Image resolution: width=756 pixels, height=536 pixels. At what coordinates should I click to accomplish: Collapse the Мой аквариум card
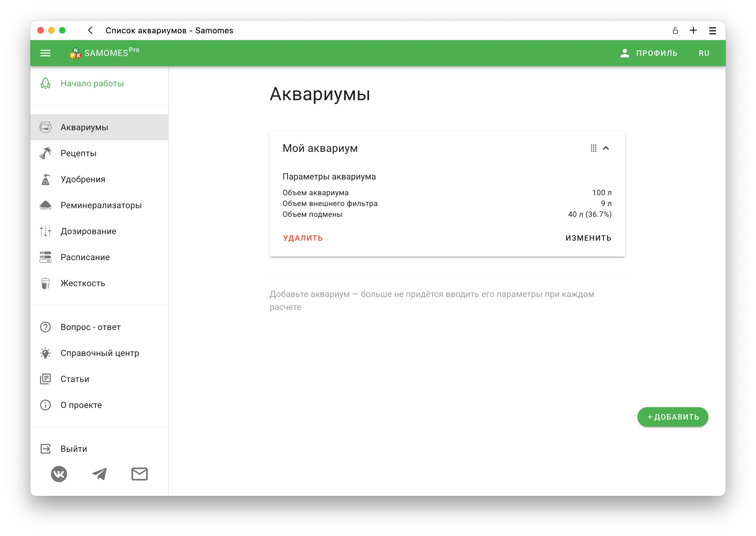pyautogui.click(x=606, y=148)
